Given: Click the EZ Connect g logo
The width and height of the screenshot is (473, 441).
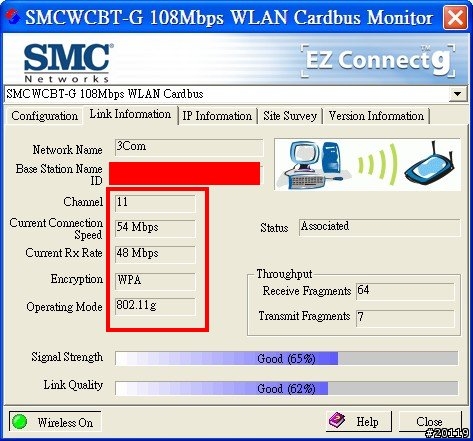Looking at the screenshot, I should coord(378,60).
